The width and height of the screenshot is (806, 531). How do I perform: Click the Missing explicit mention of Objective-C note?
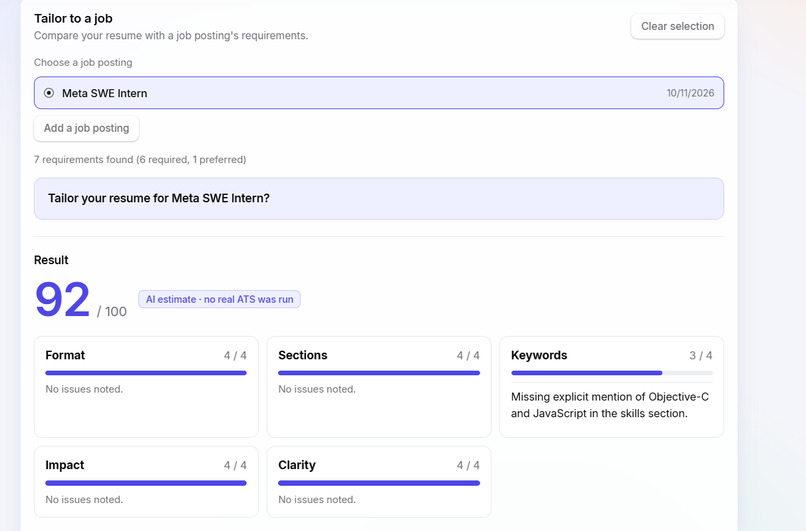(x=610, y=405)
